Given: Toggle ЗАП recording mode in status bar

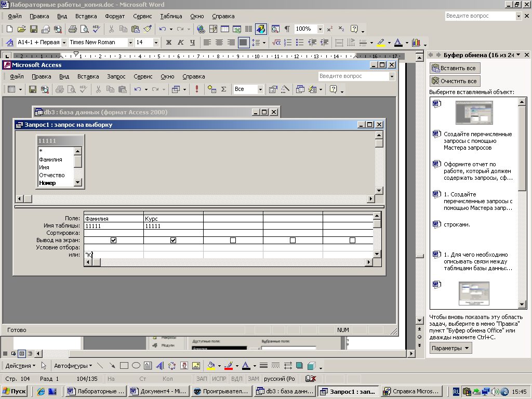Looking at the screenshot, I should (x=202, y=379).
